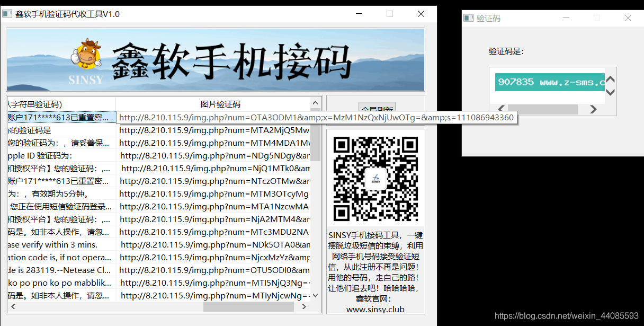
Task: Click the www.sinsy.club website text
Action: click(375, 309)
